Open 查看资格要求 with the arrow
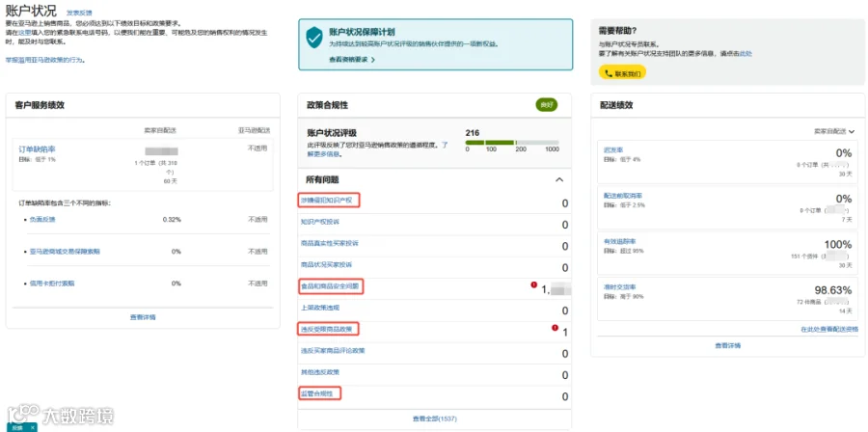868x432 pixels. [x=352, y=60]
